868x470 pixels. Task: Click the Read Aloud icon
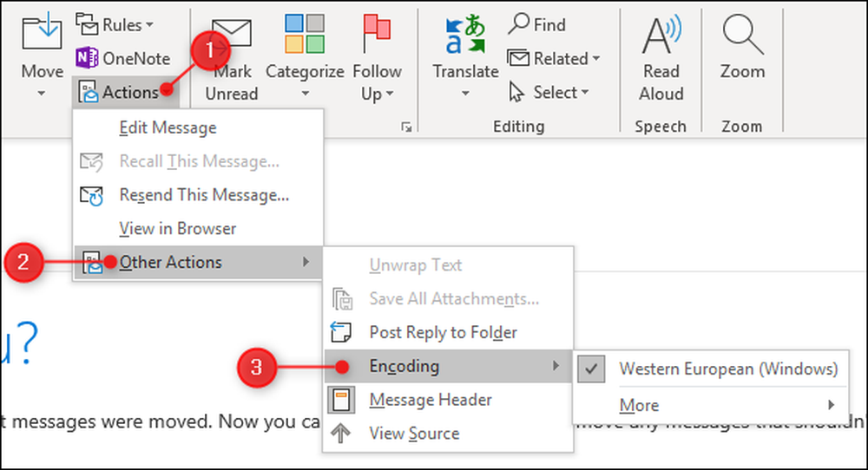661,35
